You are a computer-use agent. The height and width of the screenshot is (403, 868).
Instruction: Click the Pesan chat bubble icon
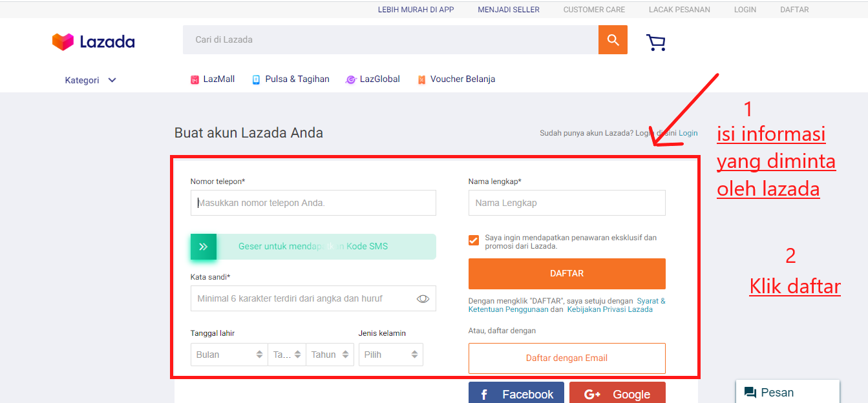click(750, 393)
